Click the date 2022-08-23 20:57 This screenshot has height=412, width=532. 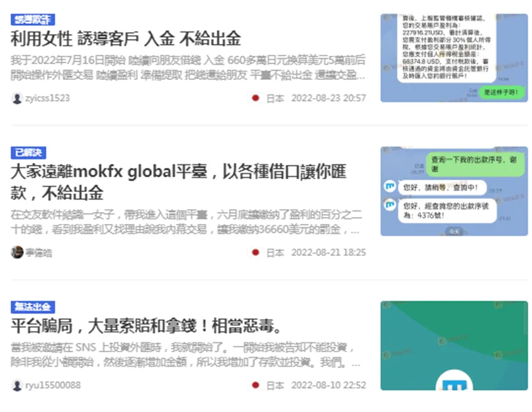[x=329, y=98]
